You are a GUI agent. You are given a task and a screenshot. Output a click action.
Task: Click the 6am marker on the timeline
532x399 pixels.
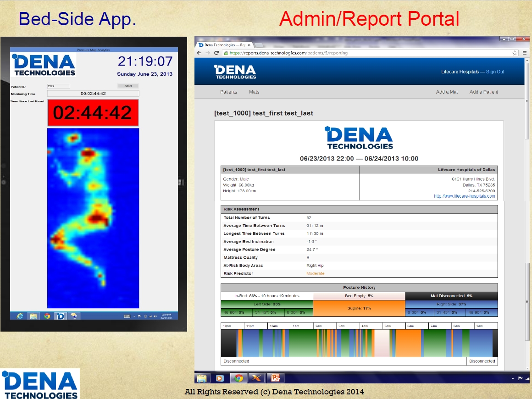[410, 326]
